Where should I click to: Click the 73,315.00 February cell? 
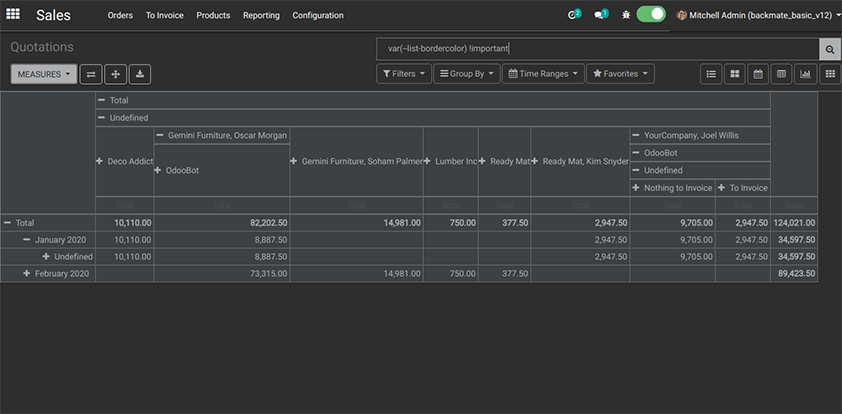coord(222,273)
